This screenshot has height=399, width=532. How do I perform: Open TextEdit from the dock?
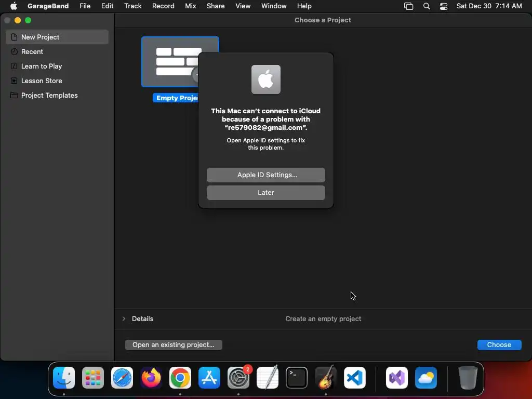point(268,378)
